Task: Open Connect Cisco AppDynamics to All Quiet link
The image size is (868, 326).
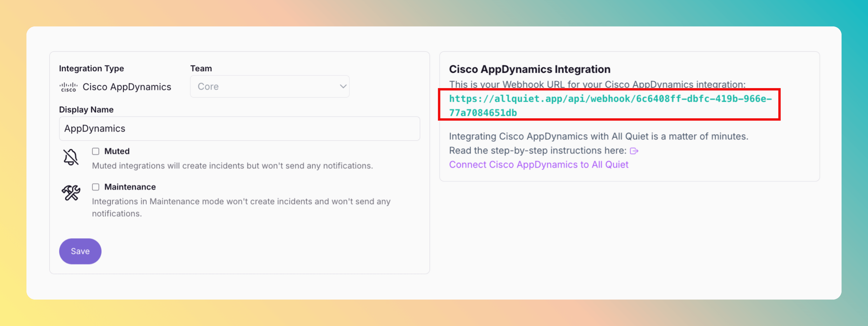Action: 538,165
